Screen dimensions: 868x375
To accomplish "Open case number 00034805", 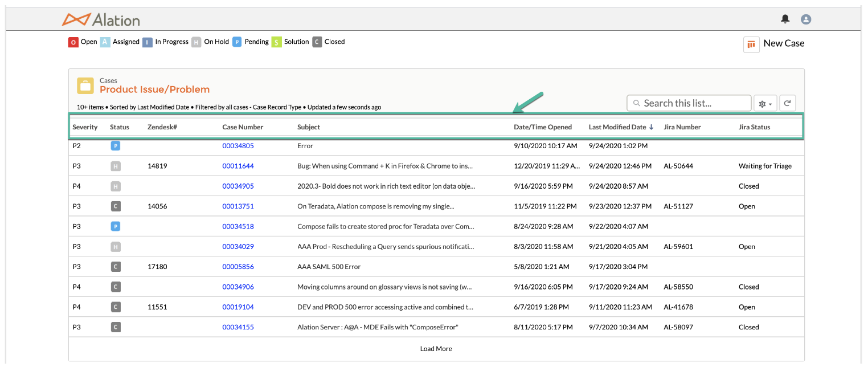I will [x=238, y=146].
